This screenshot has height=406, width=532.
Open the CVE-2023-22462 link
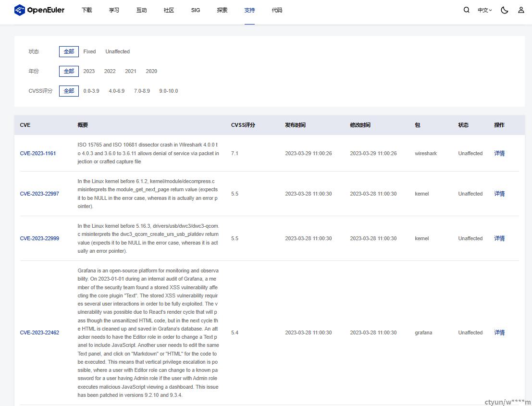point(39,333)
